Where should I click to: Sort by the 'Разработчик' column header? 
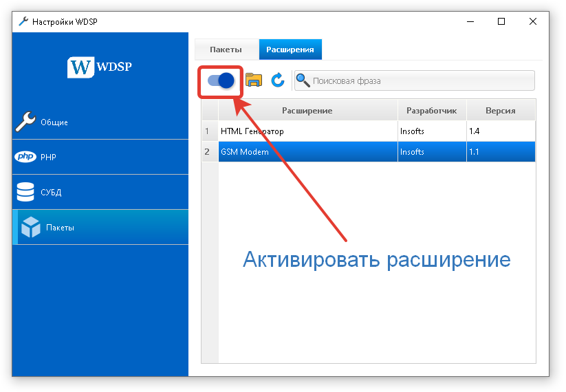432,111
